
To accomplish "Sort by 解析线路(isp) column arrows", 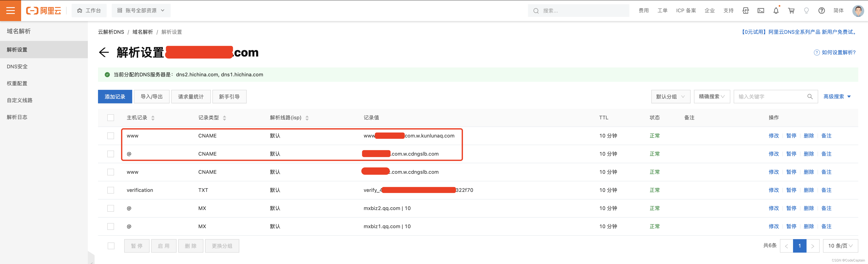I will pyautogui.click(x=307, y=118).
